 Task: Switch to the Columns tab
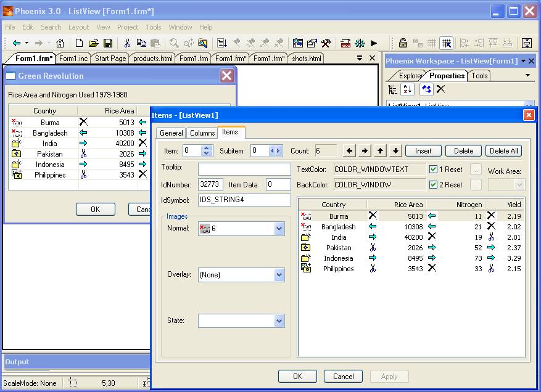click(202, 133)
